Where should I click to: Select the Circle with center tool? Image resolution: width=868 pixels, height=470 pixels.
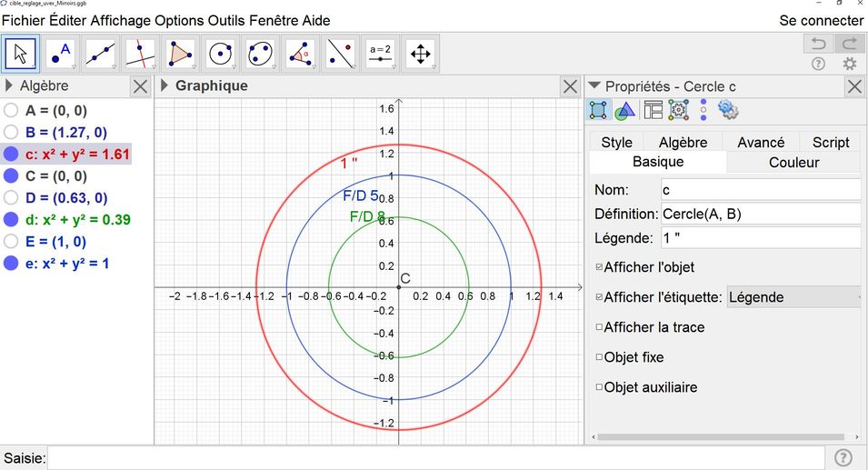coord(221,55)
